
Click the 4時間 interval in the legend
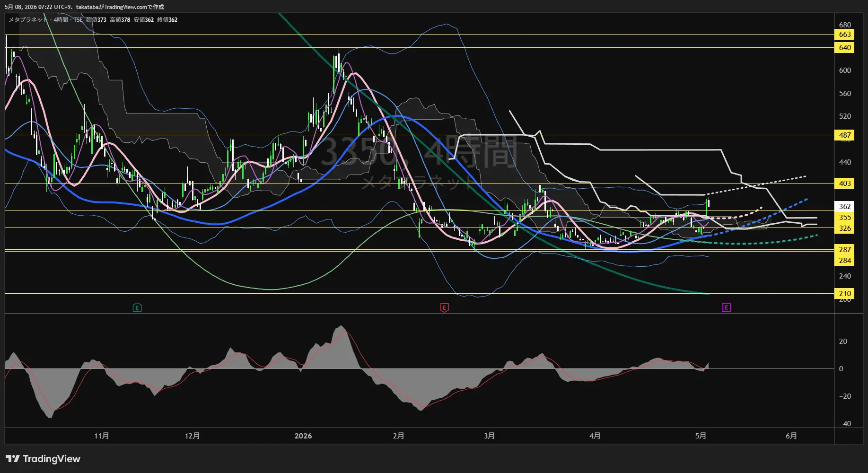[x=61, y=20]
